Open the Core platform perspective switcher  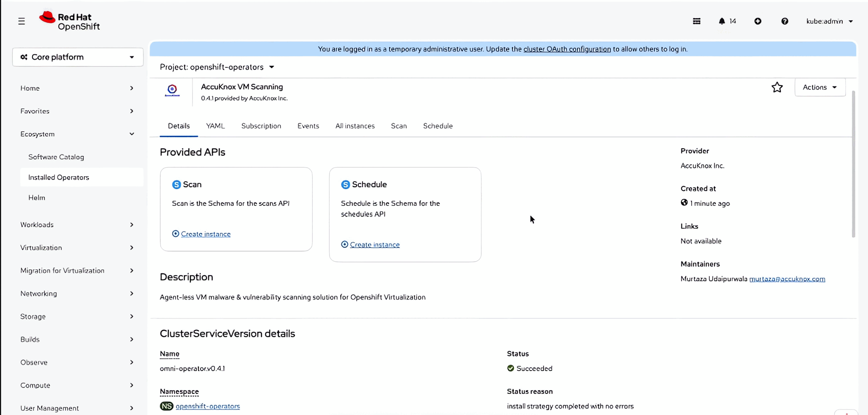tap(78, 57)
